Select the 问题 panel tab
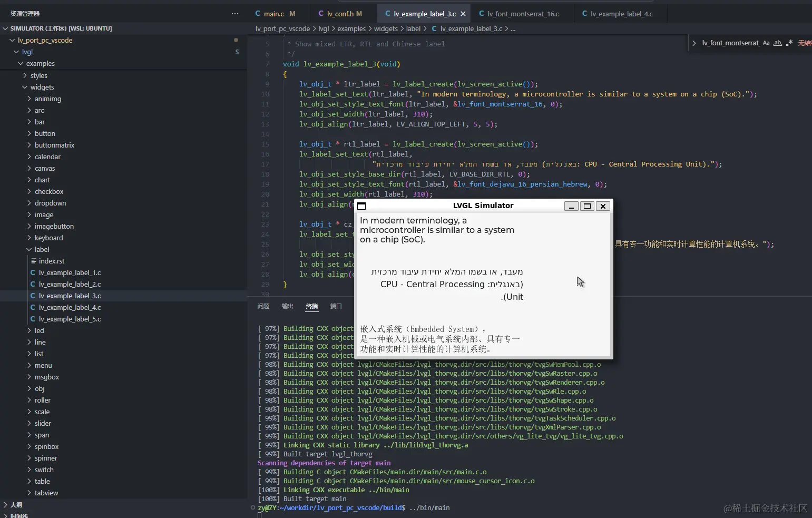812x518 pixels. 263,306
